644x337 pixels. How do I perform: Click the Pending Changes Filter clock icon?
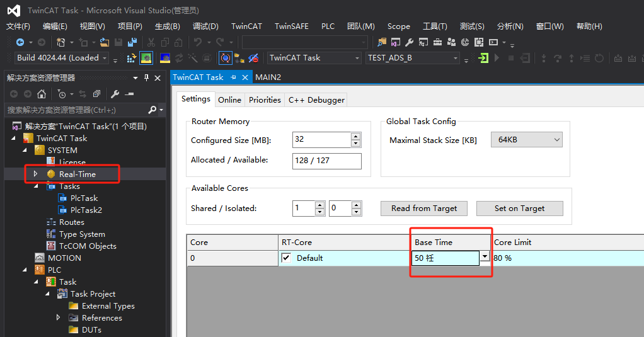[62, 94]
